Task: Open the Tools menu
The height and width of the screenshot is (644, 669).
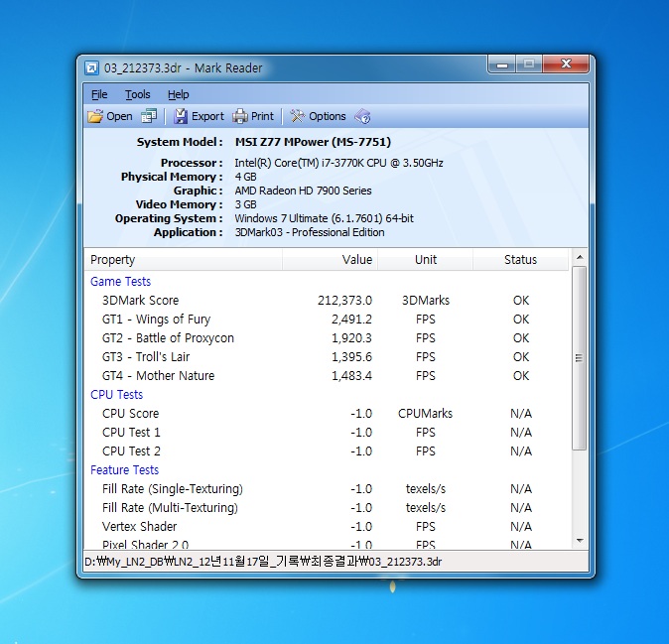Action: coord(137,94)
